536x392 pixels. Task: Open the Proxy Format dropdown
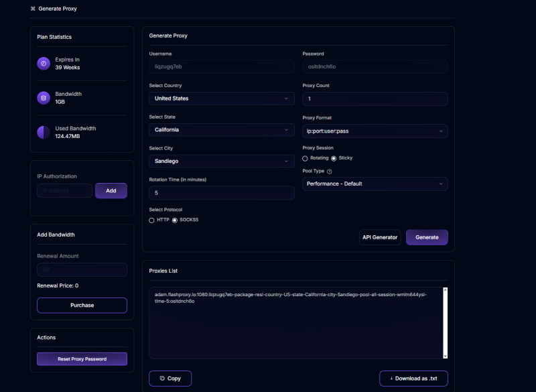click(375, 131)
